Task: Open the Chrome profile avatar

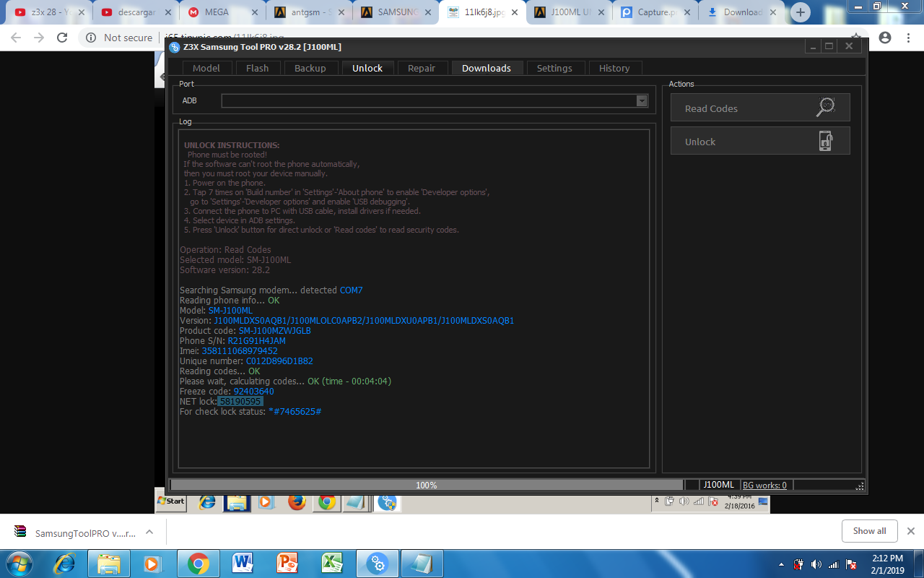Action: tap(885, 38)
